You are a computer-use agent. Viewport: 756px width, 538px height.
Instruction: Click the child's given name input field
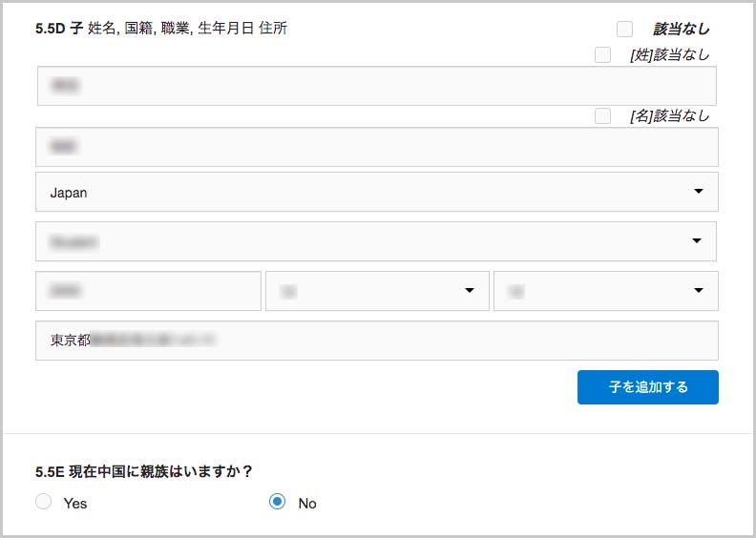[376, 147]
